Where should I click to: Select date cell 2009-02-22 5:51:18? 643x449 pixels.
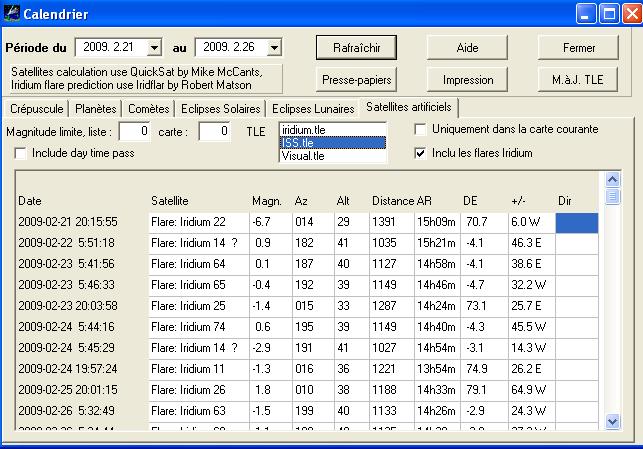click(x=82, y=243)
